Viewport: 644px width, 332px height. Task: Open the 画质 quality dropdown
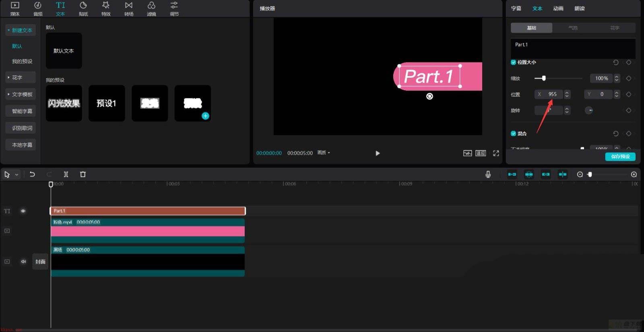point(324,153)
